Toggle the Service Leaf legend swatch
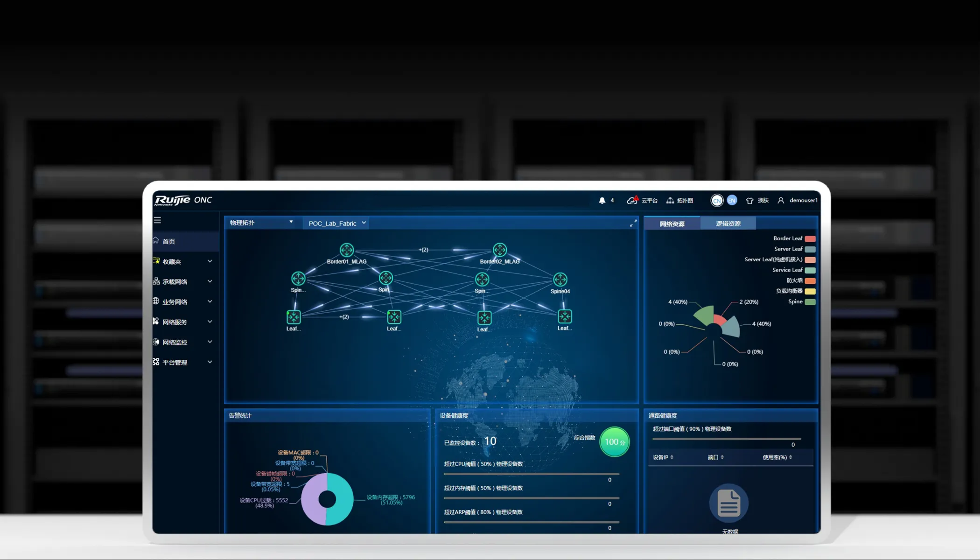 coord(810,270)
